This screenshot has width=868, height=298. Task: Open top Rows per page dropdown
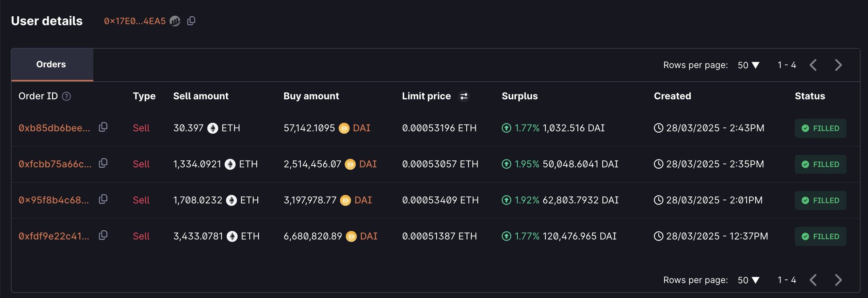(749, 65)
